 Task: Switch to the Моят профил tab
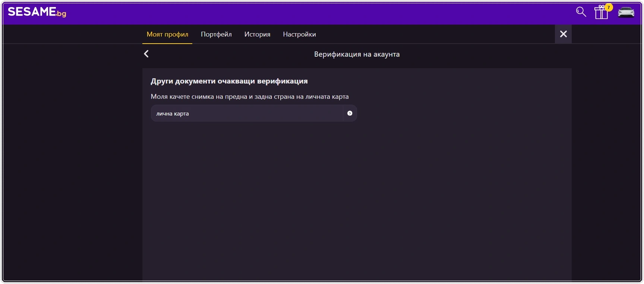click(x=167, y=34)
